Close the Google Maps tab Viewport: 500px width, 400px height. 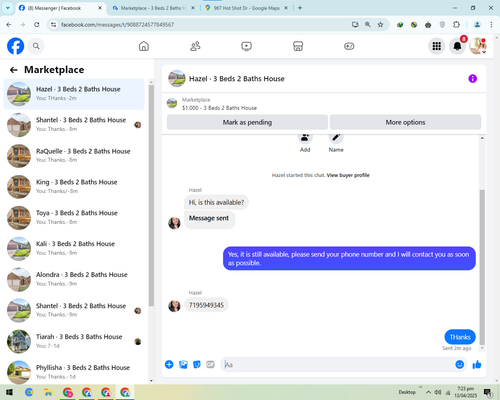pyautogui.click(x=286, y=8)
